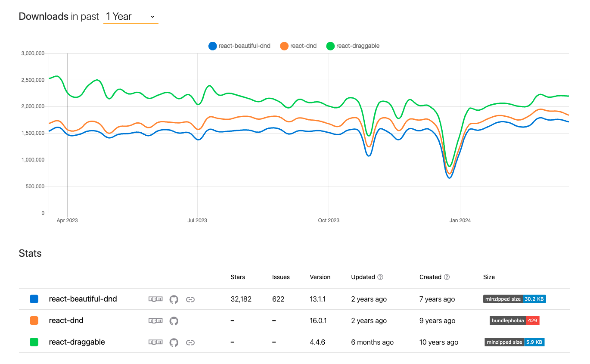Click the '6 months ago' updated cell
Image resolution: width=590 pixels, height=364 pixels.
coord(373,342)
